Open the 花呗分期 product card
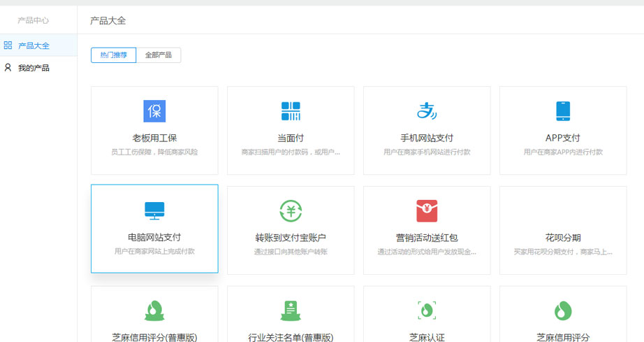Image resolution: width=644 pixels, height=342 pixels. click(x=563, y=230)
